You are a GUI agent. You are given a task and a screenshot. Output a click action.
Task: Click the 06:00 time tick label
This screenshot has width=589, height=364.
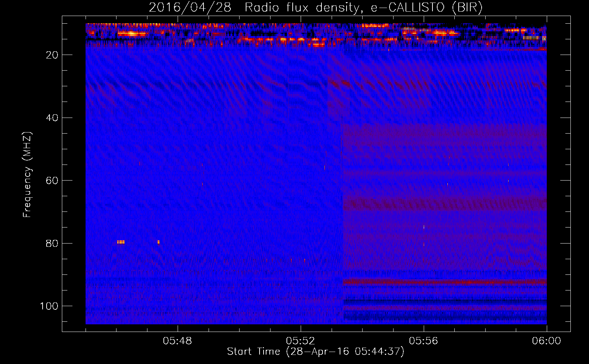[x=546, y=341]
